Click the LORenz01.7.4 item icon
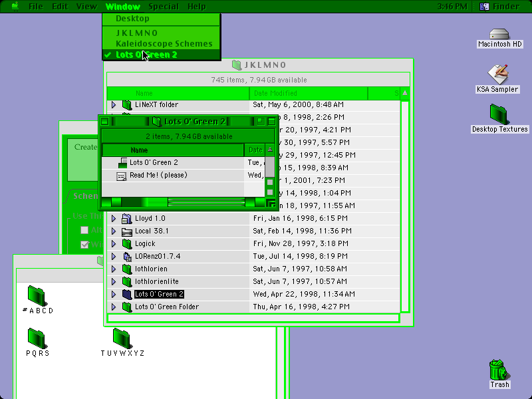 coord(127,257)
